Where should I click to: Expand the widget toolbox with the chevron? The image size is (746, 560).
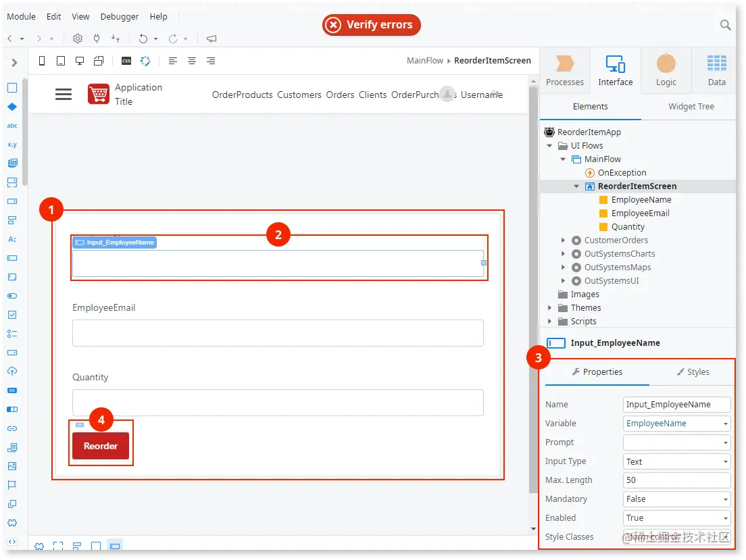click(x=14, y=62)
